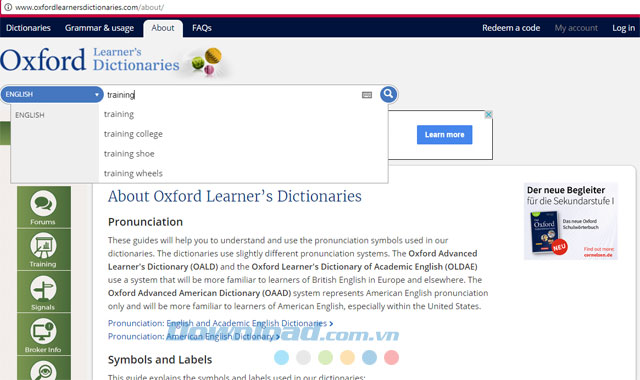The image size is (640, 380).
Task: Open Pronunciation: English and Academic English Dictionaries link
Action: [220, 323]
